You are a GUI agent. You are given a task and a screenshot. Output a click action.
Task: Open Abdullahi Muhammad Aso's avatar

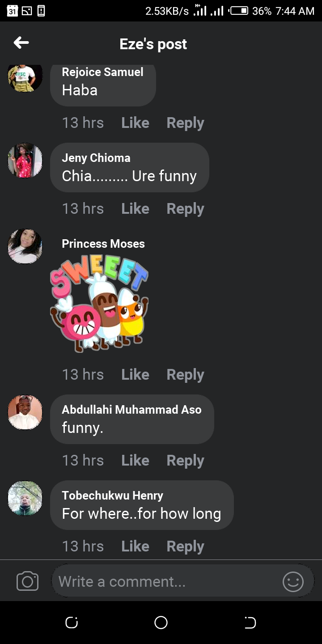[25, 412]
